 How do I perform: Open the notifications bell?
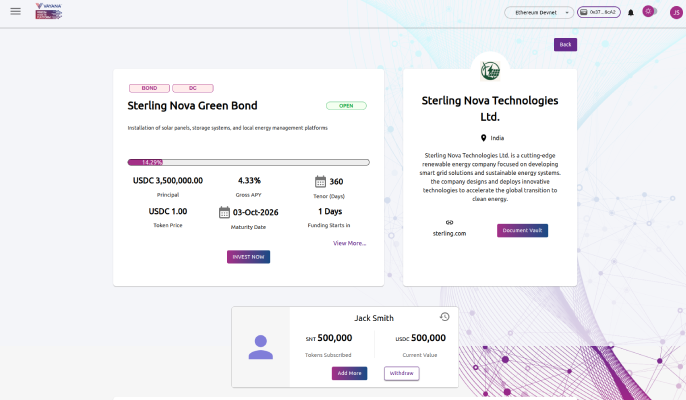tap(631, 12)
